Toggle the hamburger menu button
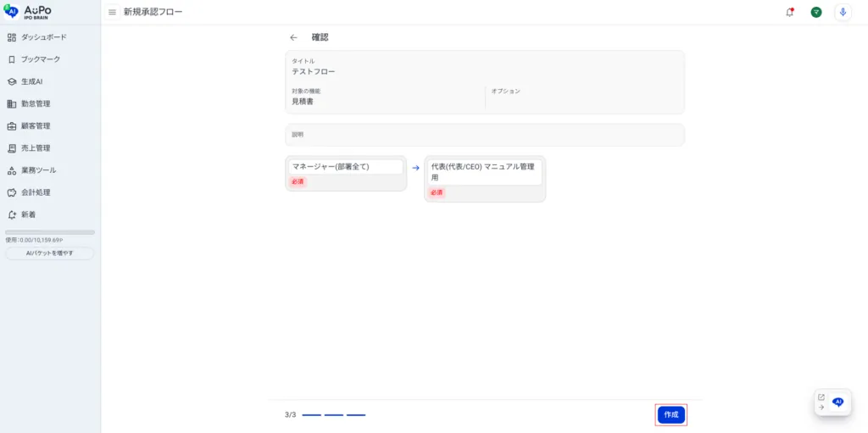Image resolution: width=868 pixels, height=433 pixels. 113,12
